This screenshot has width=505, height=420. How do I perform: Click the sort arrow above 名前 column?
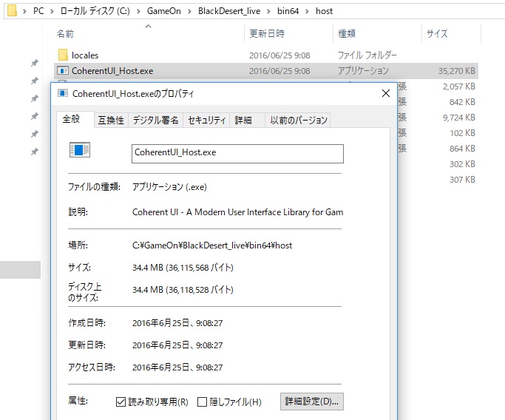click(148, 26)
